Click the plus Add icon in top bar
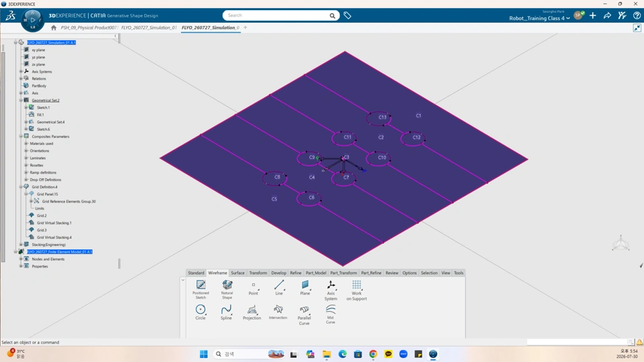This screenshot has height=362, width=644. point(592,15)
